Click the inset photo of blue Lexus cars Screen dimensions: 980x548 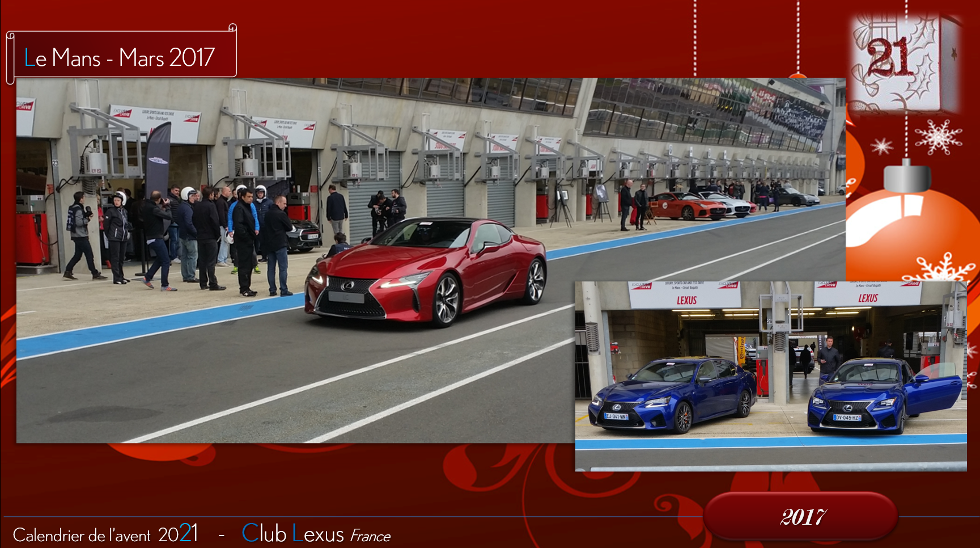click(771, 376)
